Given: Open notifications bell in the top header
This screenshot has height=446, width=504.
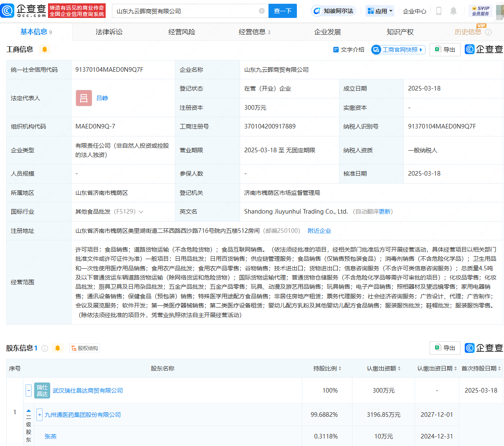Looking at the screenshot, I should [x=453, y=11].
